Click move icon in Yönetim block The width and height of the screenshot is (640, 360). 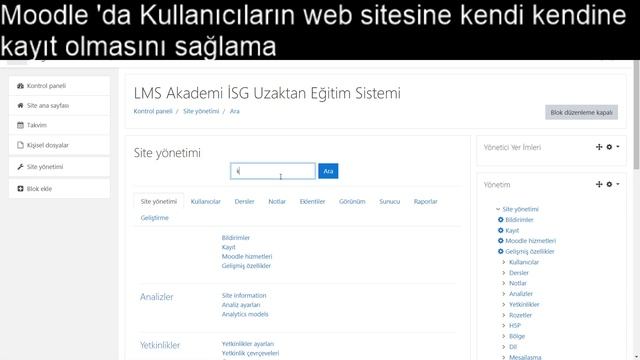[x=599, y=184]
